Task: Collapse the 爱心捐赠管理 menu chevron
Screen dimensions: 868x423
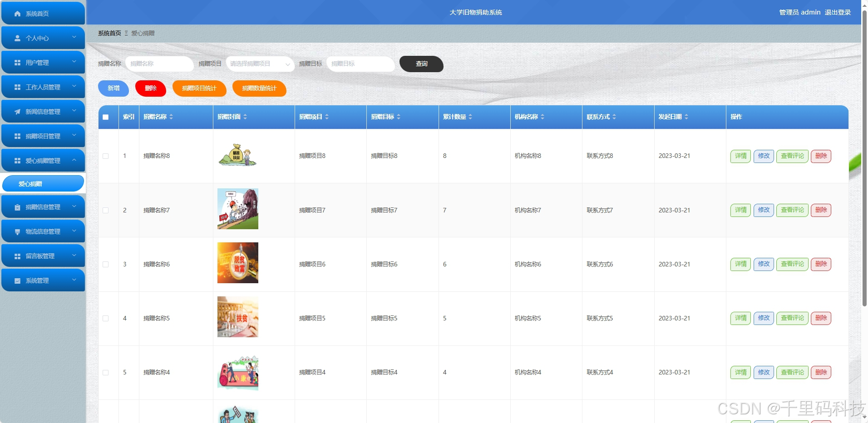Action: (74, 159)
